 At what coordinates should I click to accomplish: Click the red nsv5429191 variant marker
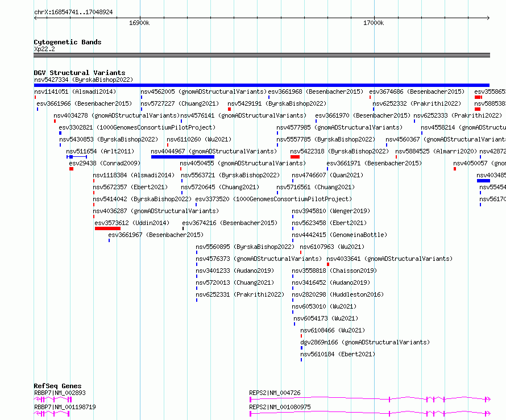click(x=229, y=109)
